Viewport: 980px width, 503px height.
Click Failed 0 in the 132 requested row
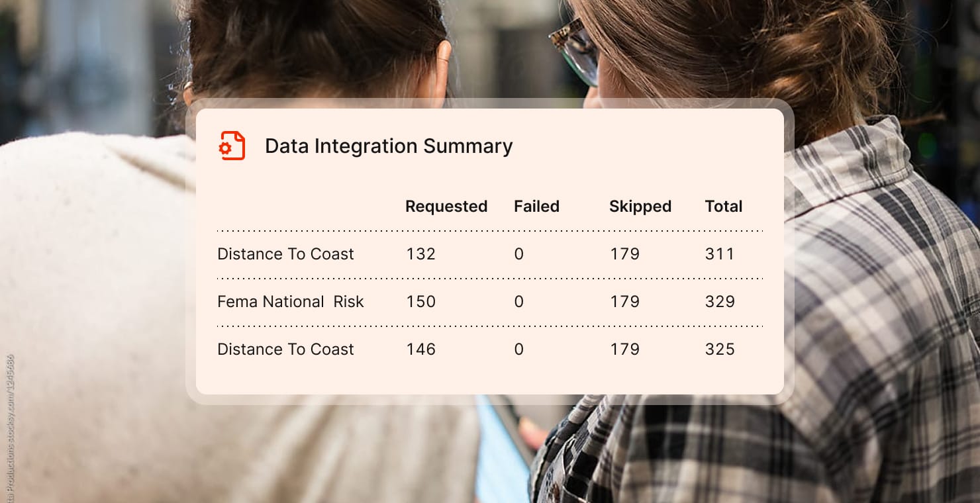[x=518, y=254]
